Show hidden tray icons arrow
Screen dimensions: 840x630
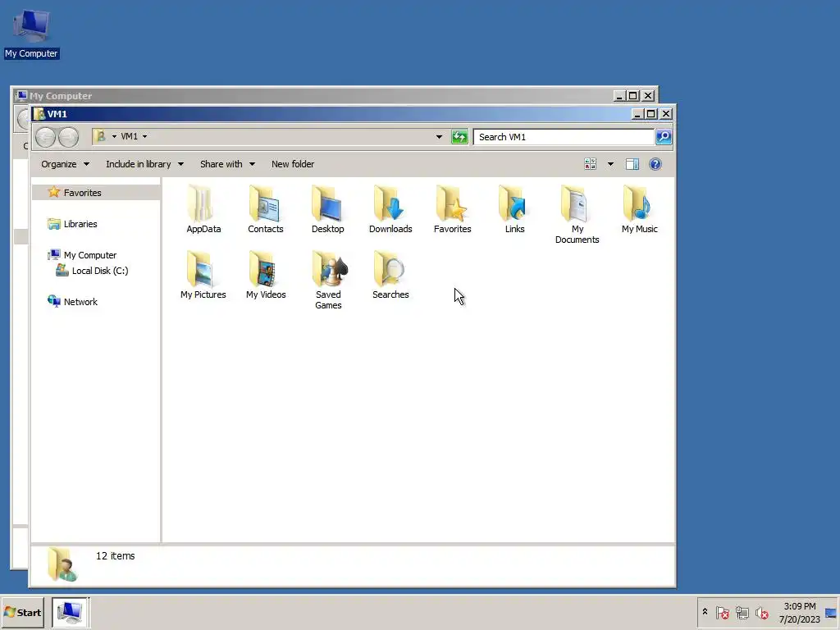click(705, 612)
